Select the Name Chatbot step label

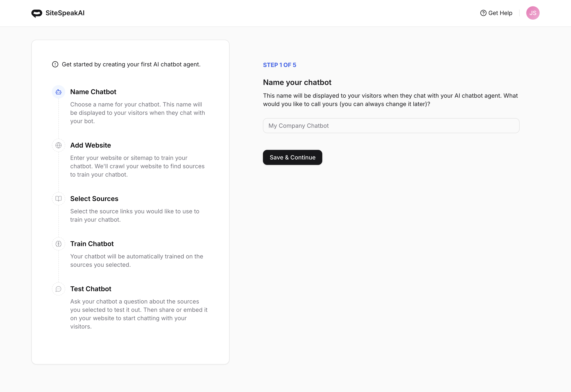click(93, 92)
